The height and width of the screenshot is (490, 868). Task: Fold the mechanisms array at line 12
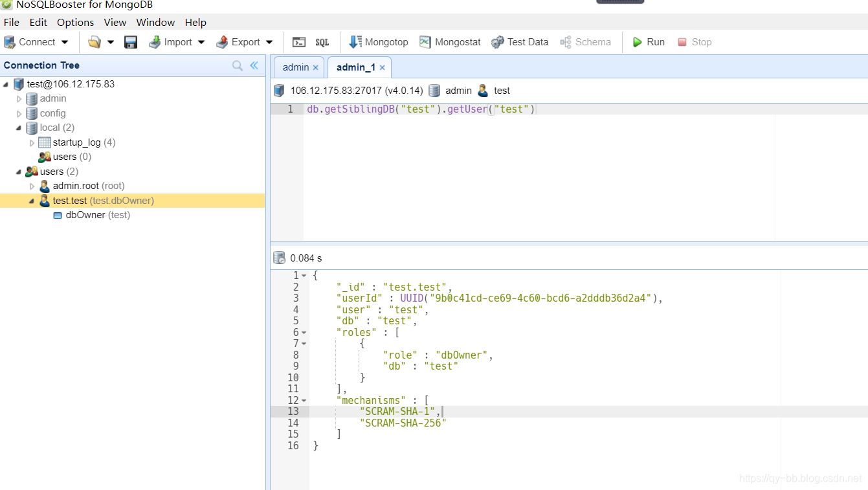(304, 401)
